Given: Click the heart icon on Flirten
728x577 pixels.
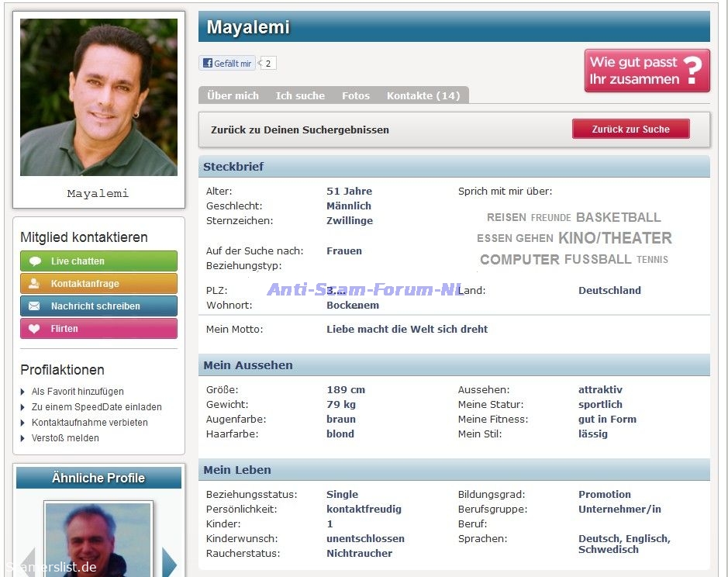Looking at the screenshot, I should tap(35, 329).
